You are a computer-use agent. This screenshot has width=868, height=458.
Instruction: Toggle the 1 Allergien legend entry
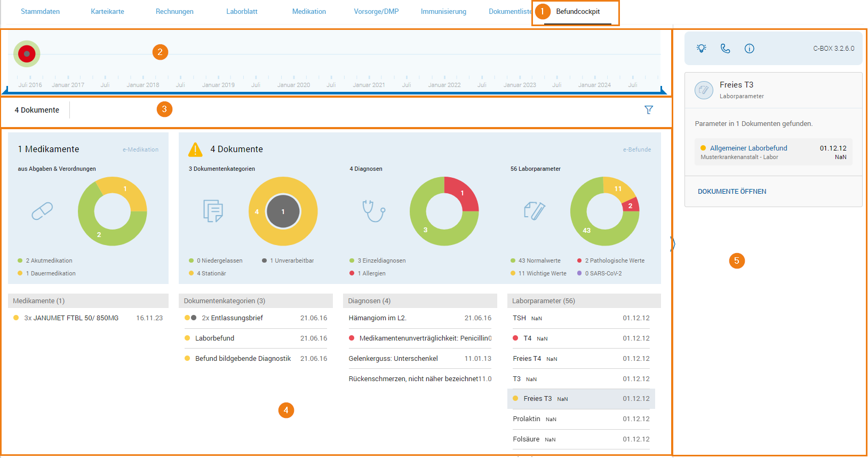tap(367, 273)
